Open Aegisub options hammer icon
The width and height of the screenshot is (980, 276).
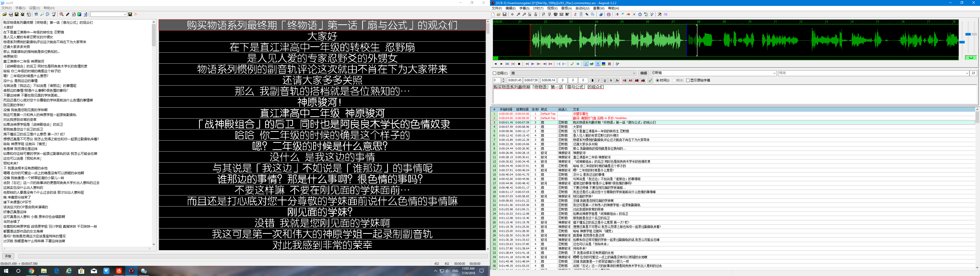(x=660, y=15)
